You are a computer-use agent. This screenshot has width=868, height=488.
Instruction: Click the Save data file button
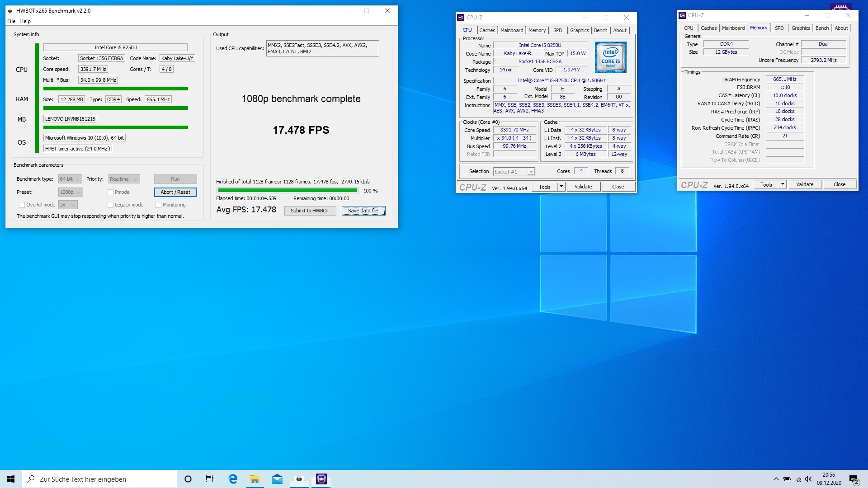pyautogui.click(x=363, y=211)
